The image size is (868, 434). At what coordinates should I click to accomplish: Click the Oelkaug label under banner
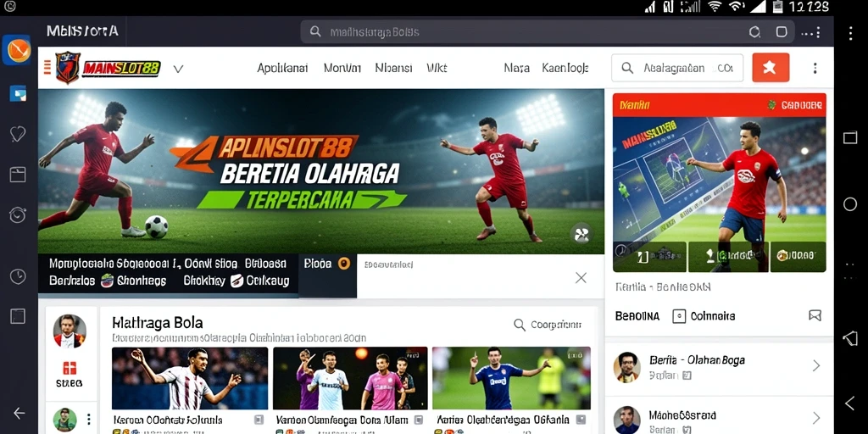click(x=268, y=281)
